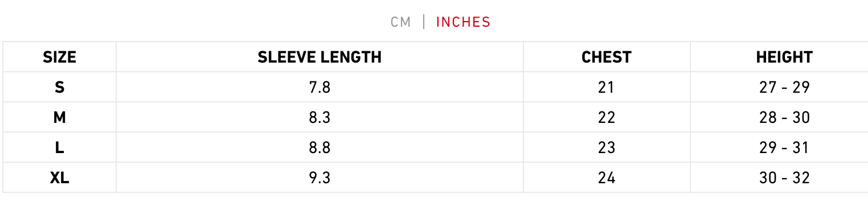The image size is (868, 206).
Task: Click chest value 24
Action: 607,178
